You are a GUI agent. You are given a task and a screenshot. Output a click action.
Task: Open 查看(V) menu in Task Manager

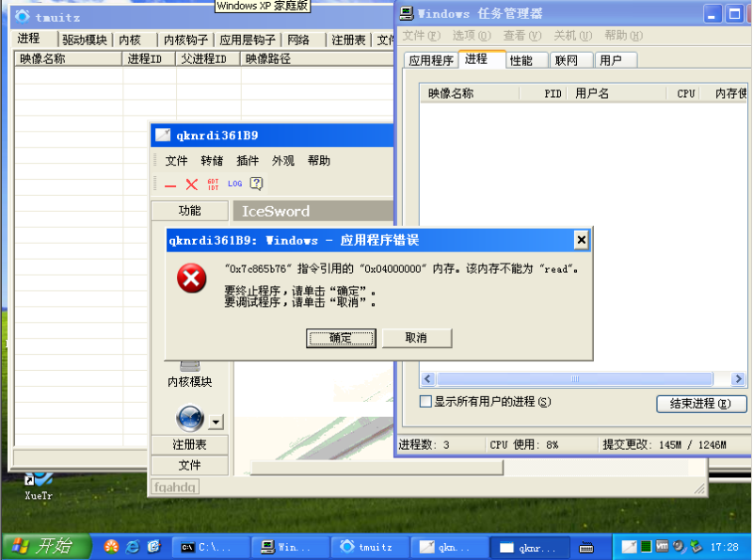[522, 36]
